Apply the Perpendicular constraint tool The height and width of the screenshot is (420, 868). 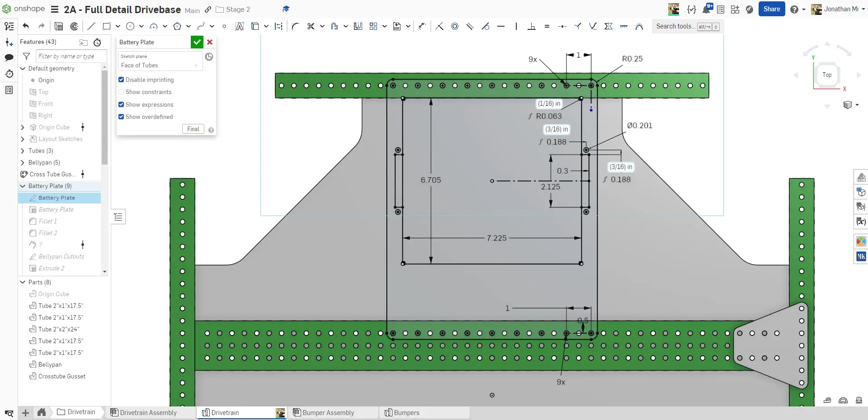tap(532, 26)
